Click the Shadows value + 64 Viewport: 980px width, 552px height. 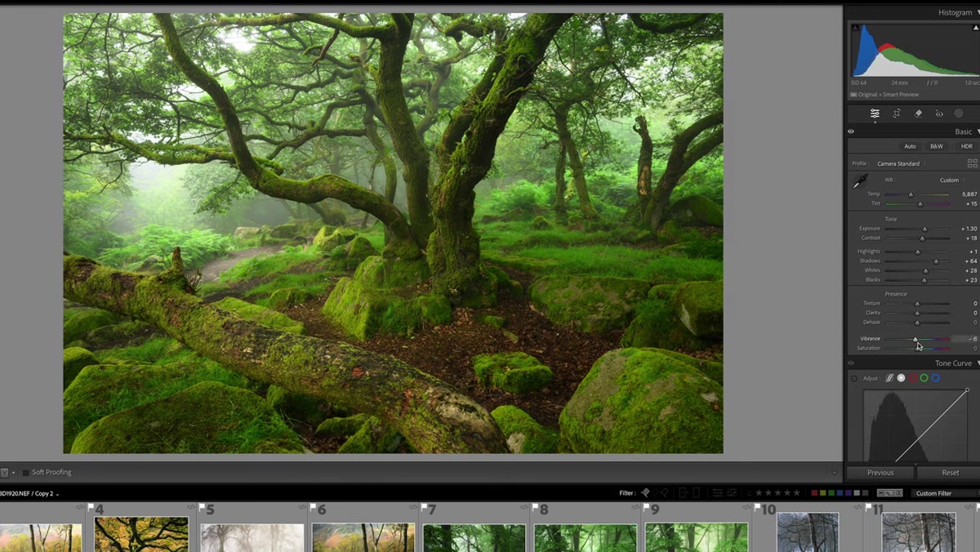click(x=970, y=261)
